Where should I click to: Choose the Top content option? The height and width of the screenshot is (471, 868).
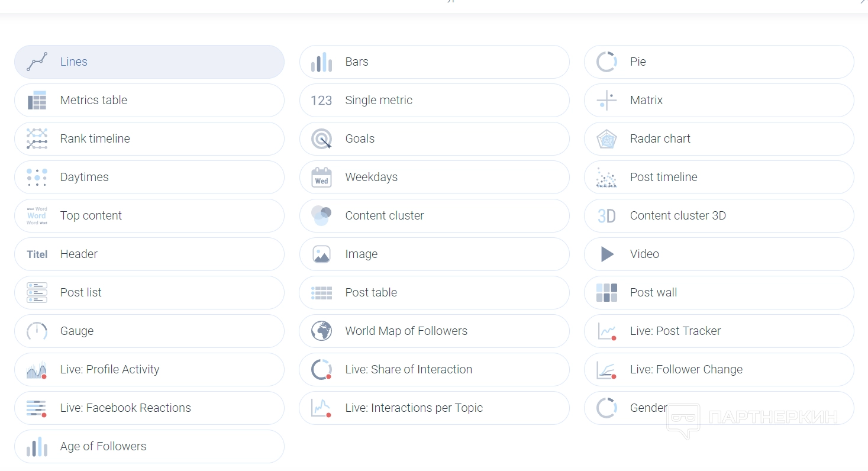coord(91,216)
